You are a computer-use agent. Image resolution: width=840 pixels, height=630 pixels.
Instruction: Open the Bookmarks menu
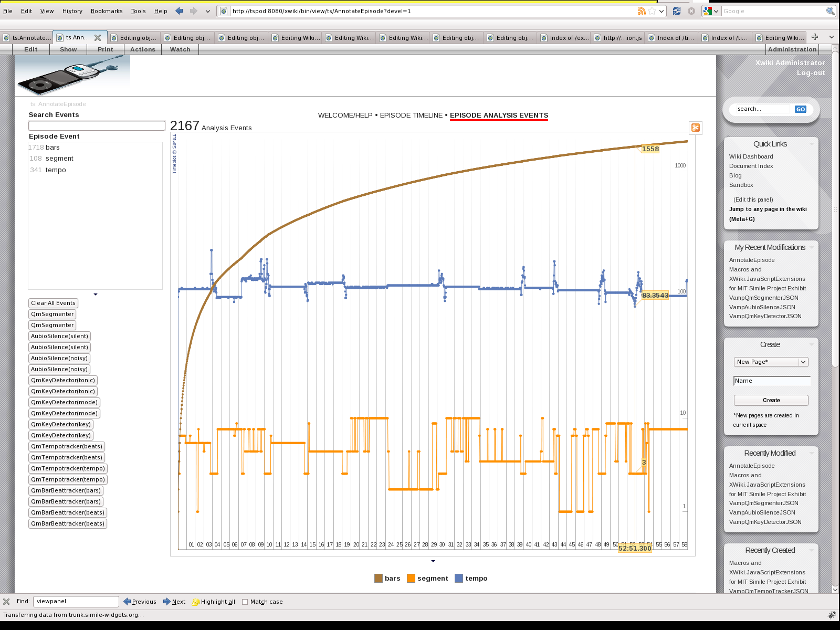[107, 11]
